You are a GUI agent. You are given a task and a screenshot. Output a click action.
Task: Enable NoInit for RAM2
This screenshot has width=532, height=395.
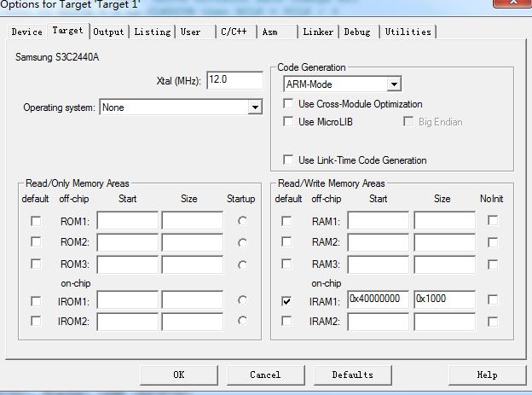(x=493, y=242)
